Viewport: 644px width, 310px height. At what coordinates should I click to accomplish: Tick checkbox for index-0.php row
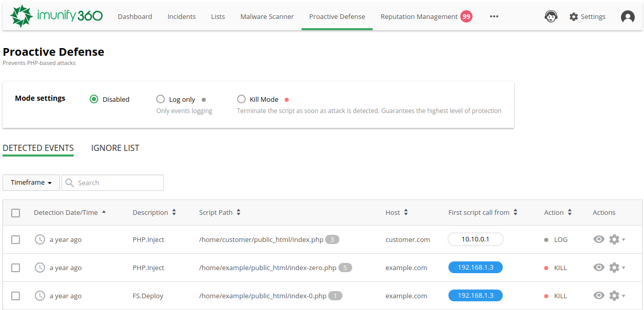pyautogui.click(x=16, y=296)
